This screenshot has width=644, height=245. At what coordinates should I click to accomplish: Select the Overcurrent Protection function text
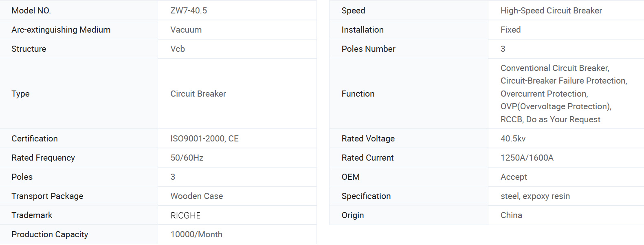pos(544,94)
